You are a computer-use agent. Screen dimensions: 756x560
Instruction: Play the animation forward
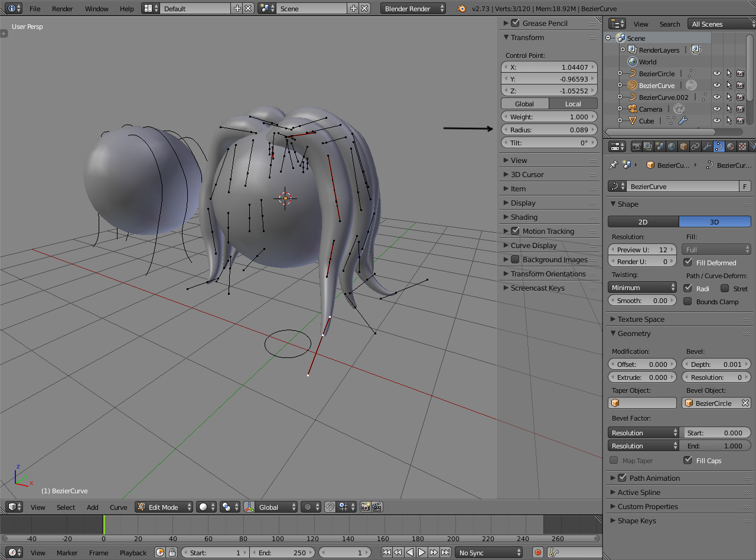coord(422,552)
